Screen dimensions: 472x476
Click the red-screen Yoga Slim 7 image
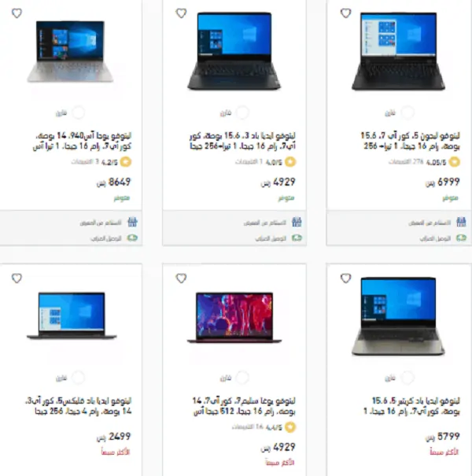click(234, 318)
